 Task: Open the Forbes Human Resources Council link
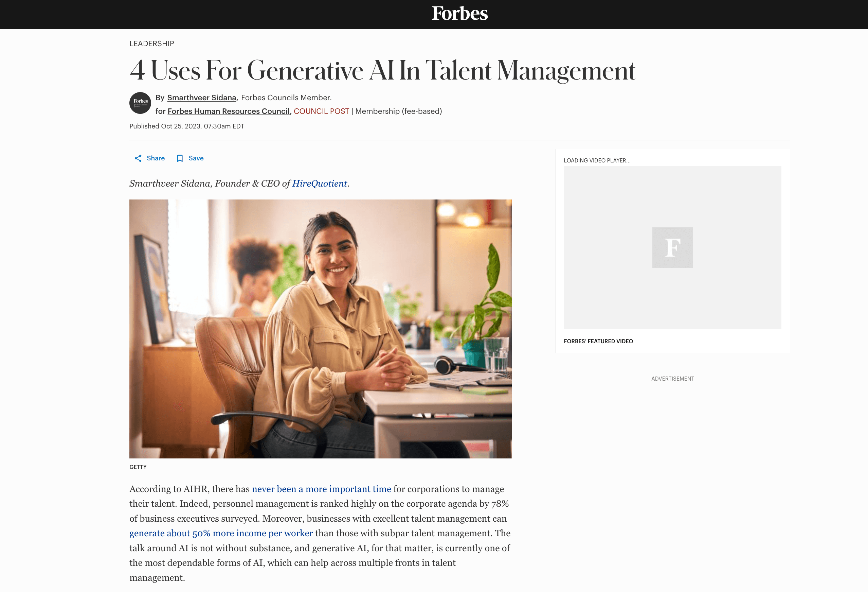point(229,111)
